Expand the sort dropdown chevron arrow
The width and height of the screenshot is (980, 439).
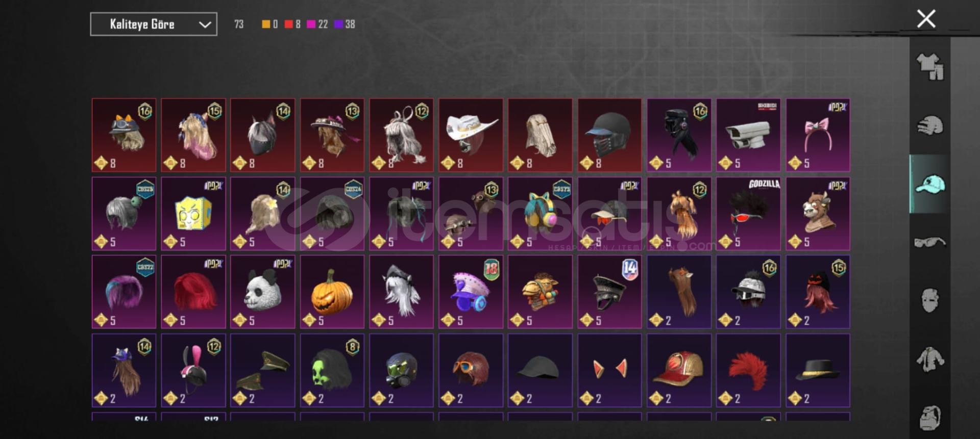point(205,24)
